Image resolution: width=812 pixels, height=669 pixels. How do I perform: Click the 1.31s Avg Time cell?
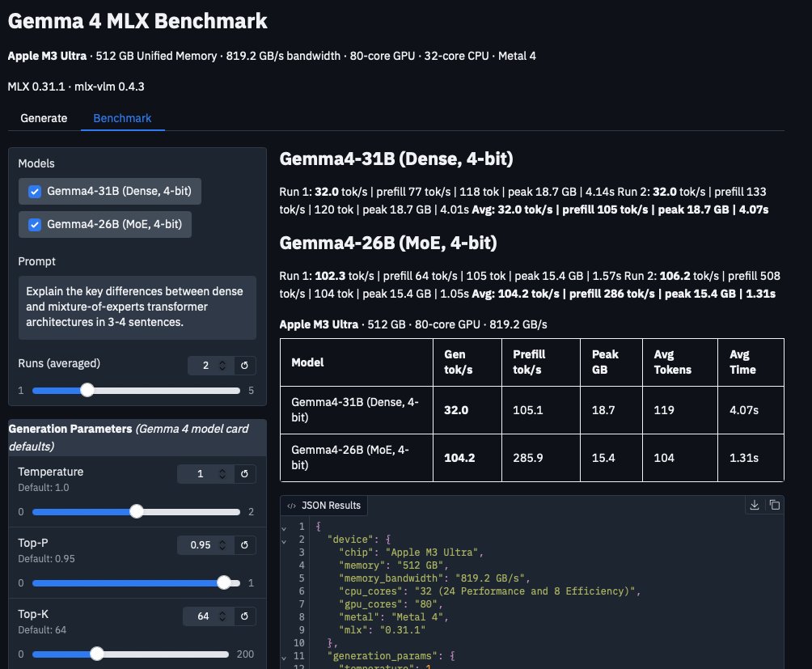[x=751, y=458]
